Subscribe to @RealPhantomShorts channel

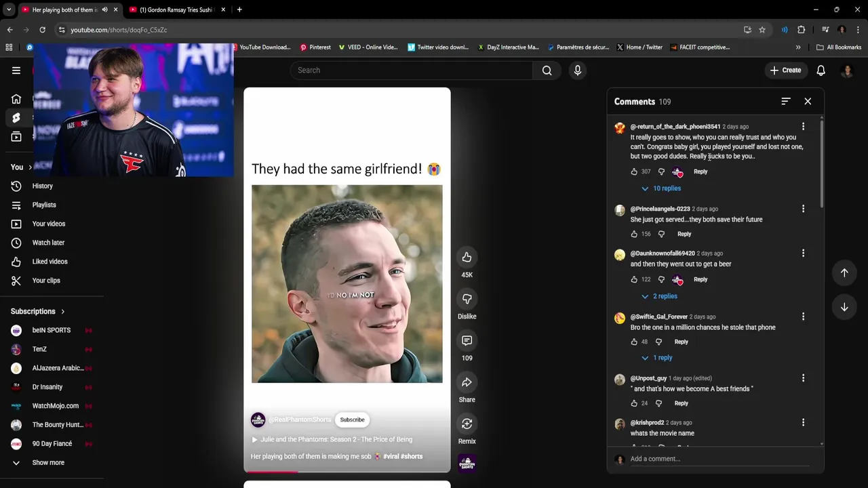pos(352,420)
